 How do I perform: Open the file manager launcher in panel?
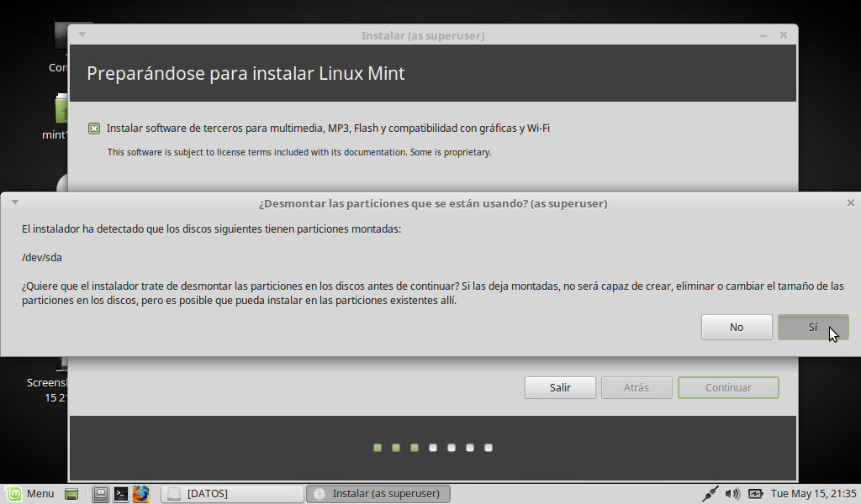coord(101,494)
